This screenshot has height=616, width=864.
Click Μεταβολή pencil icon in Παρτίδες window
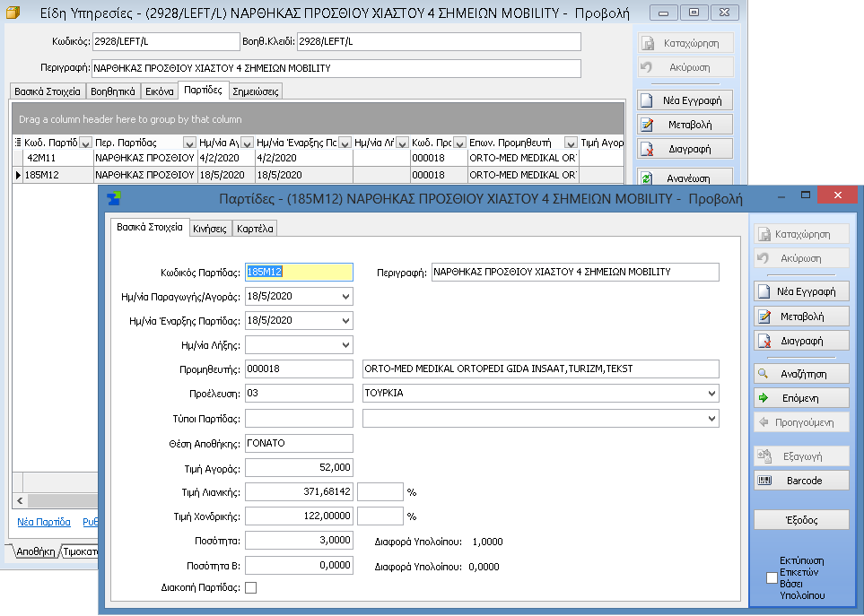click(x=764, y=316)
